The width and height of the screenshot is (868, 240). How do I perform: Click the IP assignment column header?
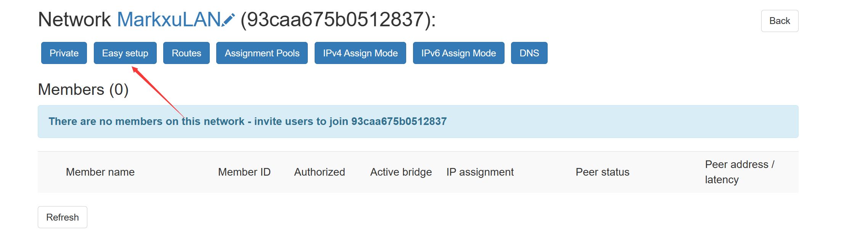pos(480,172)
